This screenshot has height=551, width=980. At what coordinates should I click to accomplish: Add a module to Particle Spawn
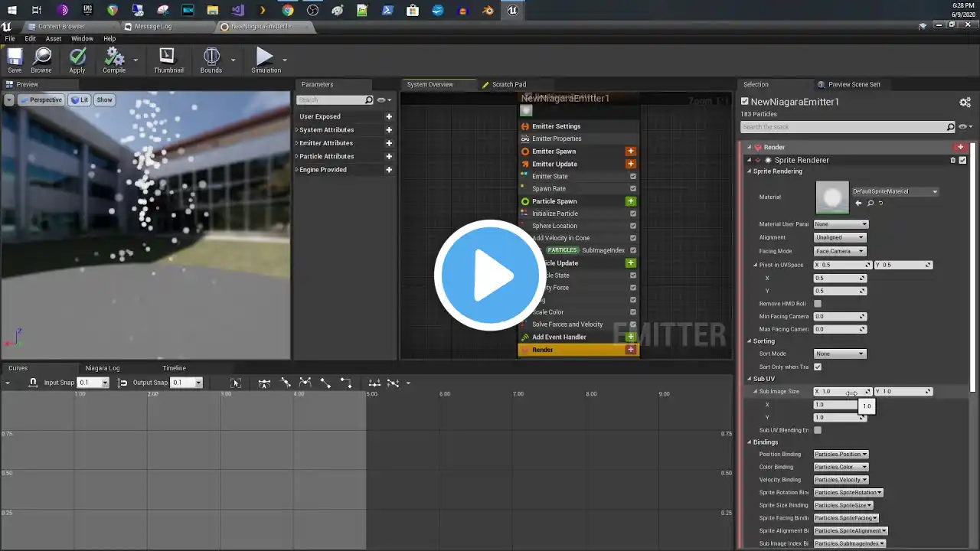click(x=631, y=201)
